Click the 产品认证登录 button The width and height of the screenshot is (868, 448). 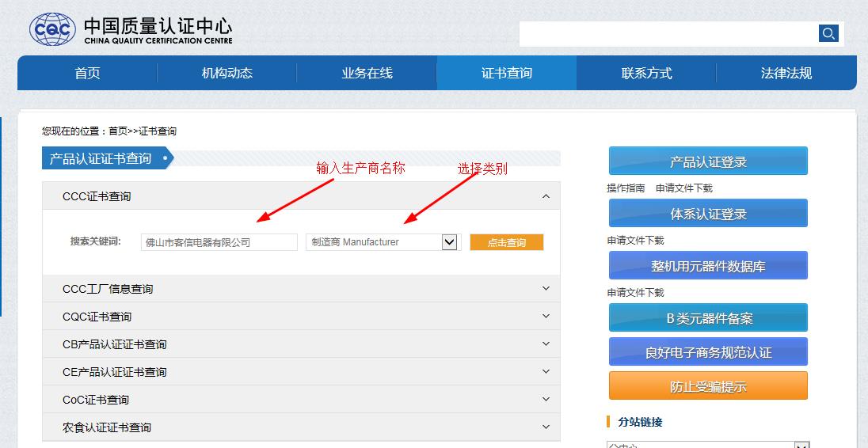pos(708,161)
